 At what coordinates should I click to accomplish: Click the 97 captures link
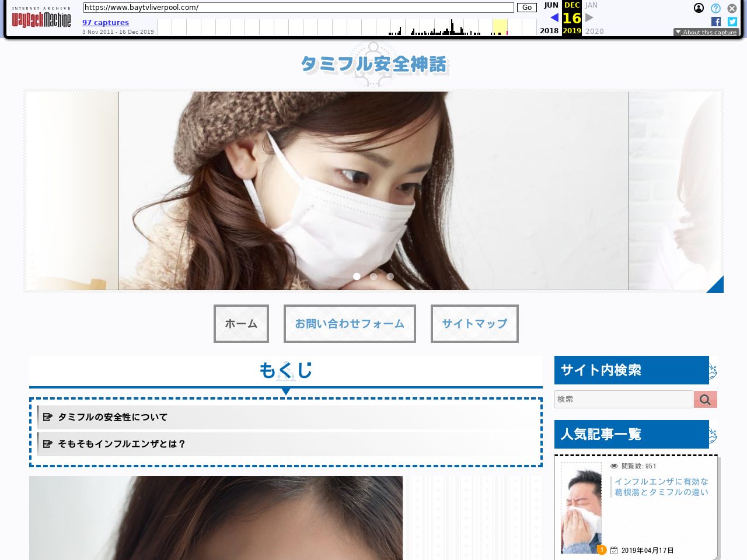pyautogui.click(x=106, y=23)
